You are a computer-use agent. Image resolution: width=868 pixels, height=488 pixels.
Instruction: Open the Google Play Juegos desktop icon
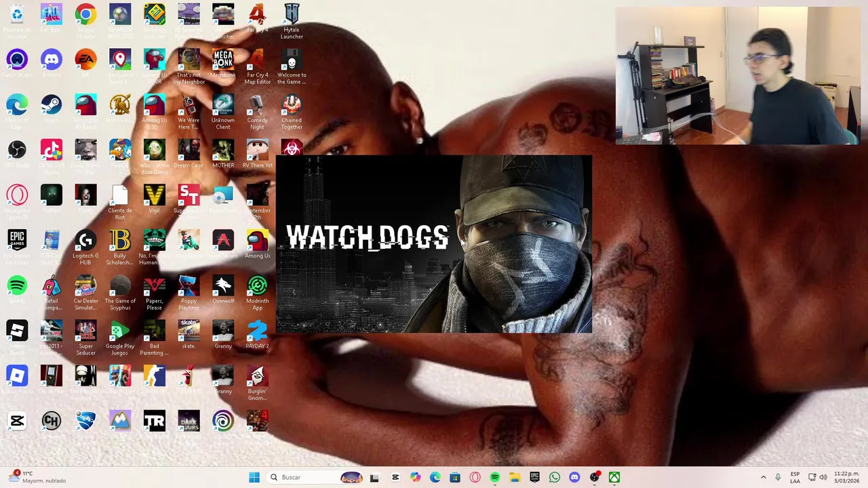[120, 331]
